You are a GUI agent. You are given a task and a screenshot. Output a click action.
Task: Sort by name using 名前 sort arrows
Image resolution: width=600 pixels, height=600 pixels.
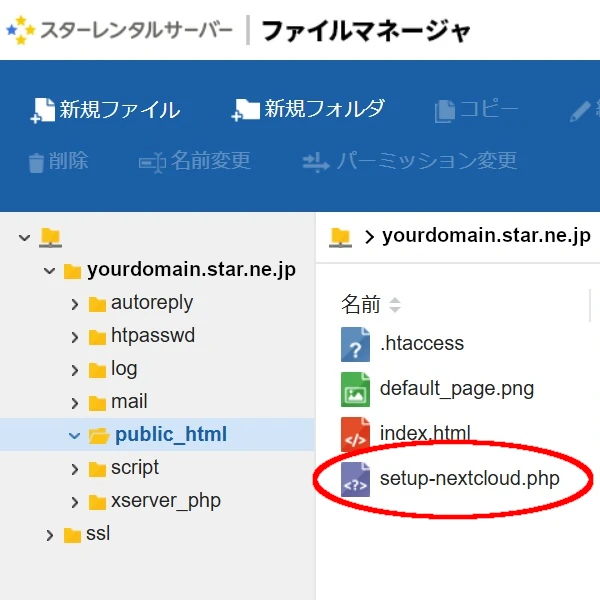coord(395,305)
